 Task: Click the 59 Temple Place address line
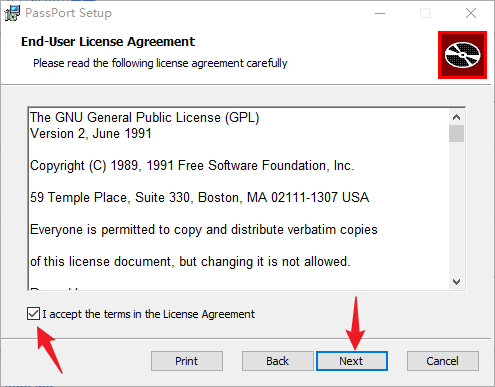[x=199, y=197]
